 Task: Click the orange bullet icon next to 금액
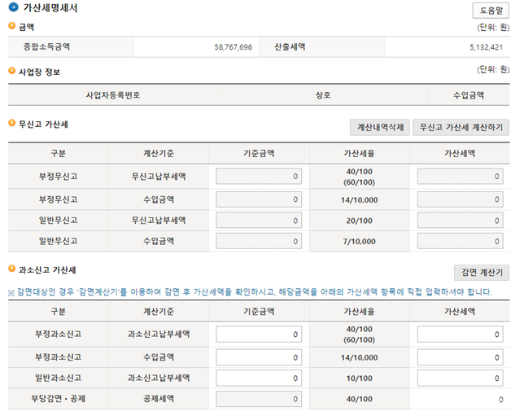tap(11, 26)
